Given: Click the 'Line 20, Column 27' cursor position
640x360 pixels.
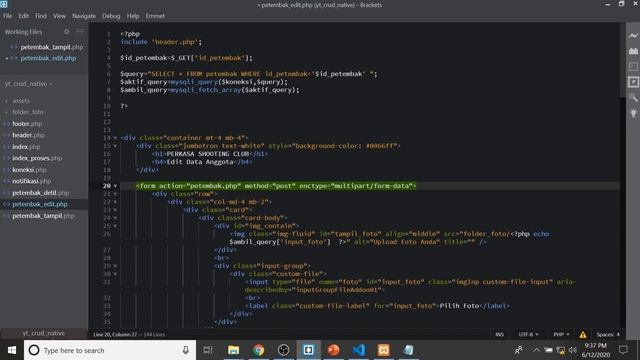Looking at the screenshot, I should point(115,334).
